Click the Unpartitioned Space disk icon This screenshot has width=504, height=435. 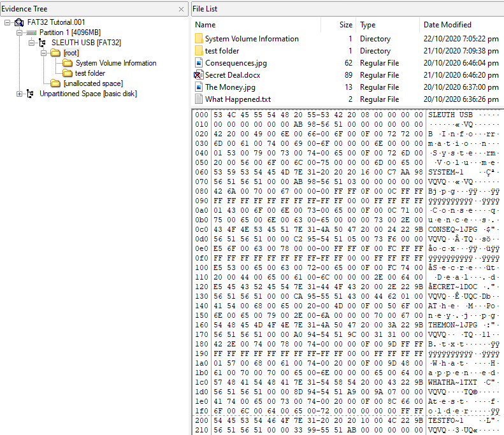click(30, 94)
